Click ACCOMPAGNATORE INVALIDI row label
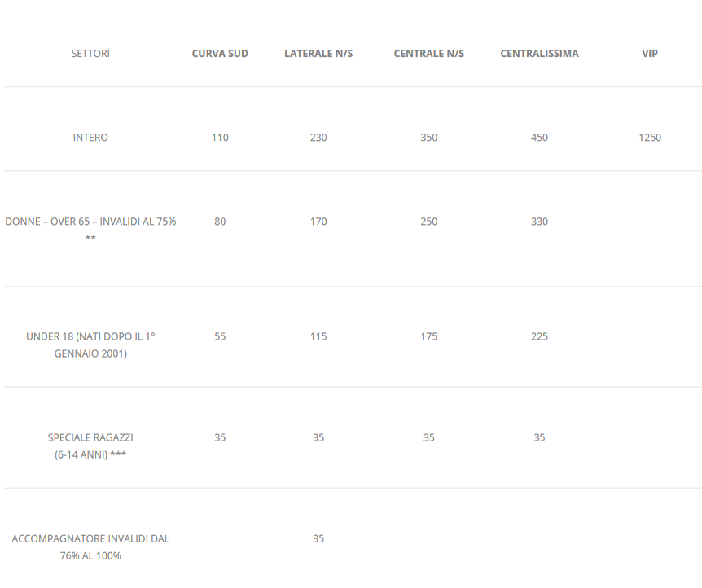Screen dimensions: 702x588 pyautogui.click(x=90, y=547)
